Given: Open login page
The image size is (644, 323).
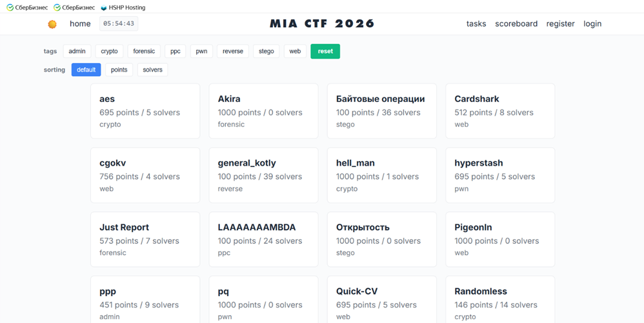Looking at the screenshot, I should [x=592, y=24].
